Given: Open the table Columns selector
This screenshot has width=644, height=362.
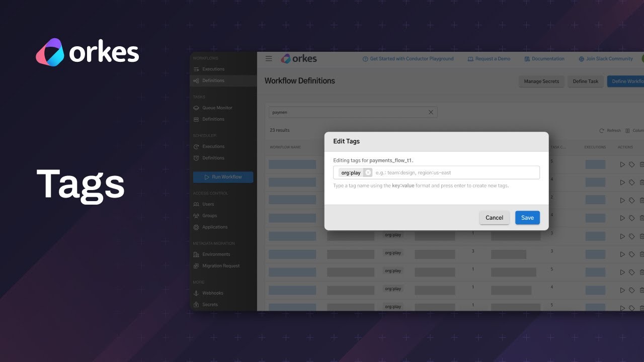Looking at the screenshot, I should pos(635,131).
